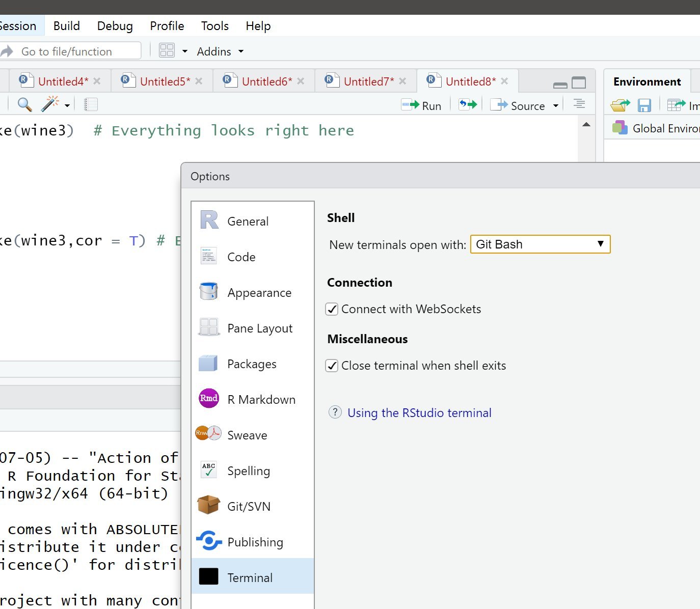This screenshot has width=700, height=609.
Task: Maximize the source editor pane
Action: pos(579,82)
